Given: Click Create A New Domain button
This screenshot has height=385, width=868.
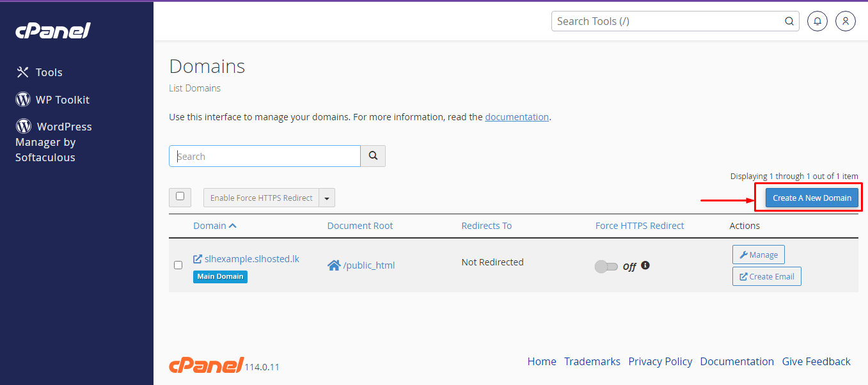Looking at the screenshot, I should click(812, 198).
